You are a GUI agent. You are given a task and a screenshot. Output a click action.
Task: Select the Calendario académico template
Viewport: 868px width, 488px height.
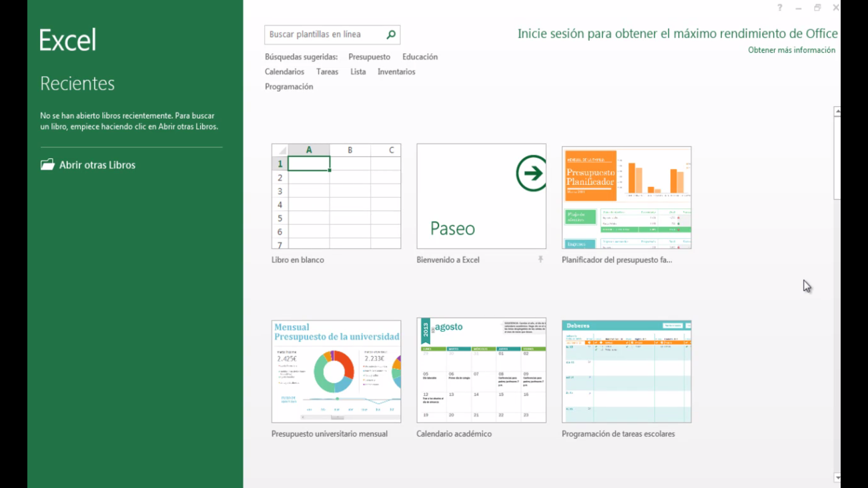481,371
